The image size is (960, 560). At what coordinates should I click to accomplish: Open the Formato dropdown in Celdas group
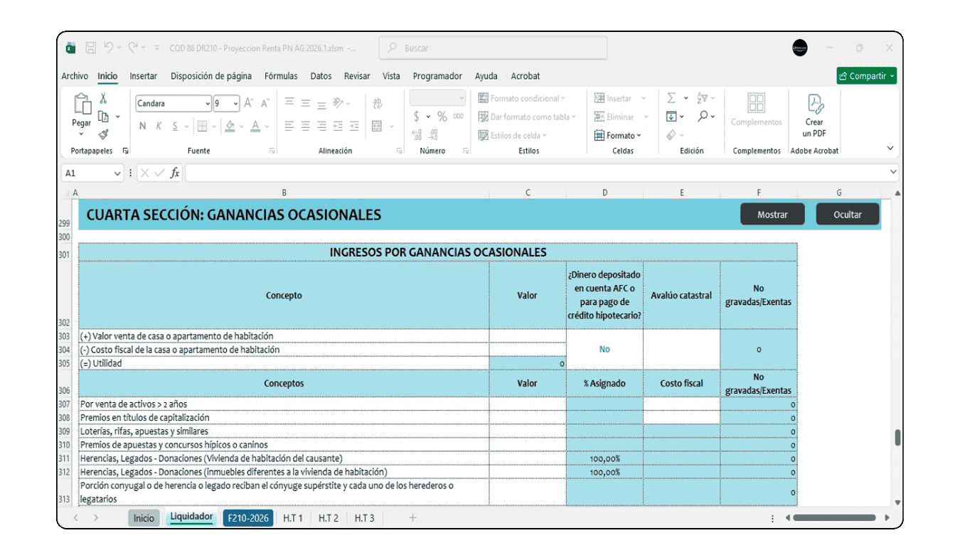click(619, 135)
